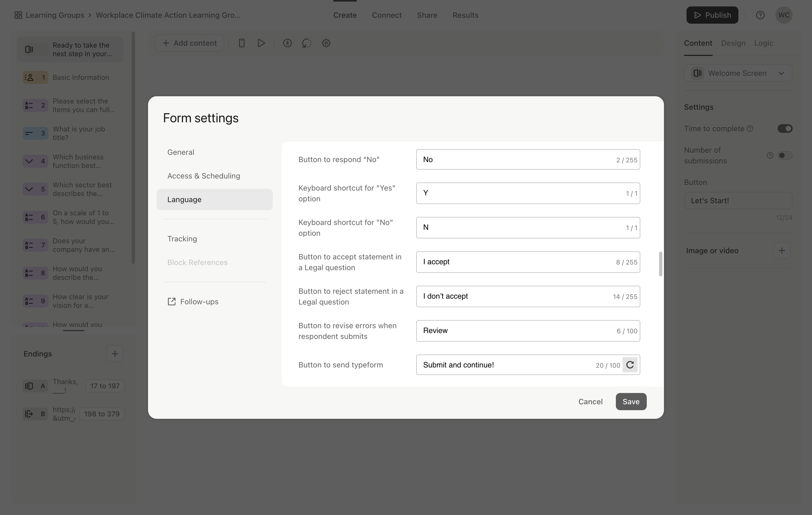
Task: Open the Content tab in right panel
Action: click(x=698, y=43)
